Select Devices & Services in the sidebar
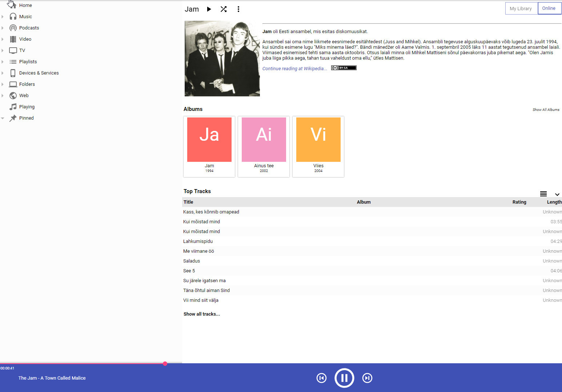 coord(39,73)
